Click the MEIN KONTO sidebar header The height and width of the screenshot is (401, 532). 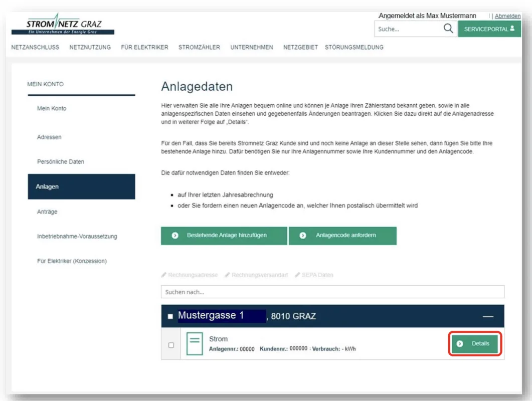click(45, 84)
